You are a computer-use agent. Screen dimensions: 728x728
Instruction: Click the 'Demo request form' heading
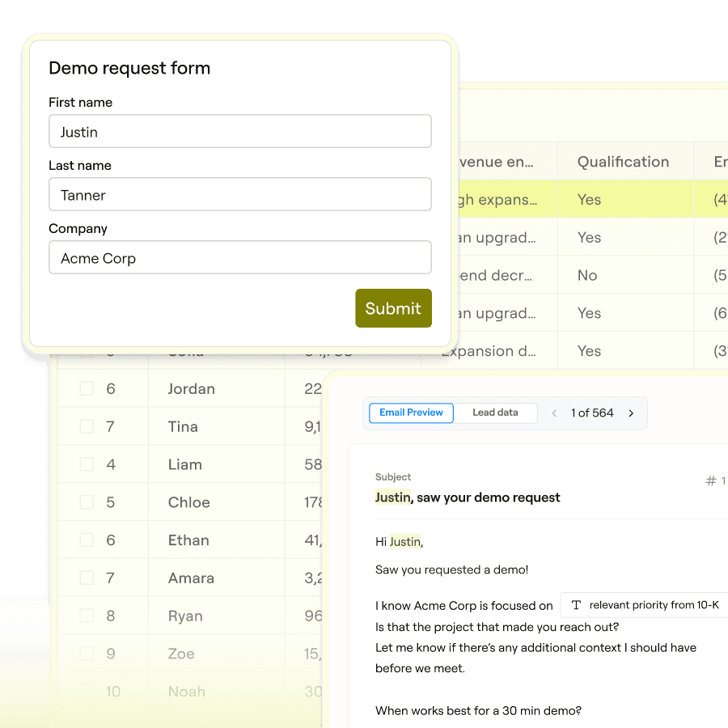click(129, 68)
